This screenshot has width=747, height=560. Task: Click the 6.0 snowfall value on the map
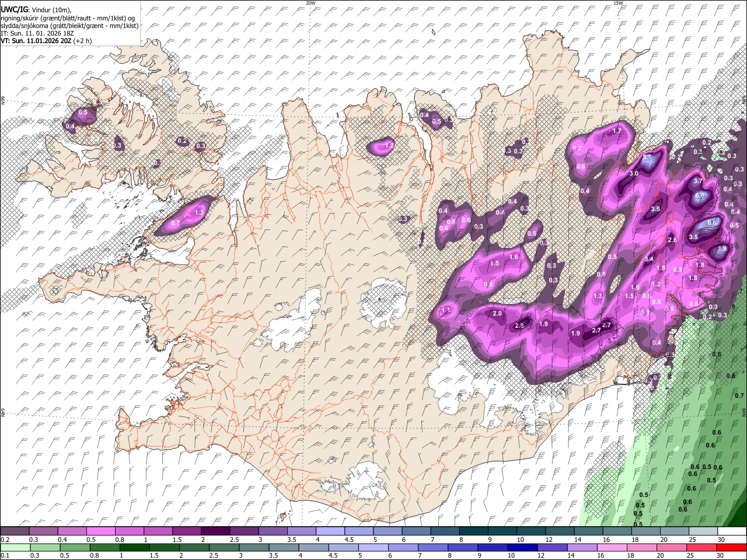point(701,195)
